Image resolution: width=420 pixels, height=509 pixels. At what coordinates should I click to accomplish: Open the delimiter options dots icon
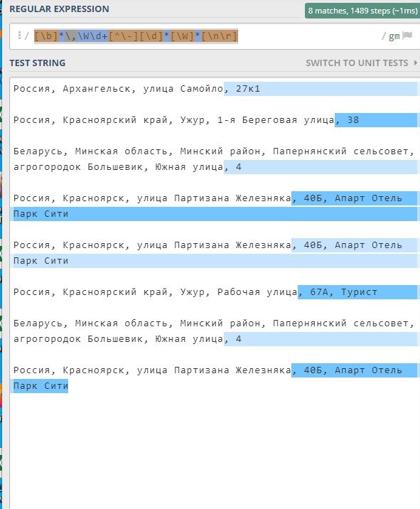[x=19, y=35]
